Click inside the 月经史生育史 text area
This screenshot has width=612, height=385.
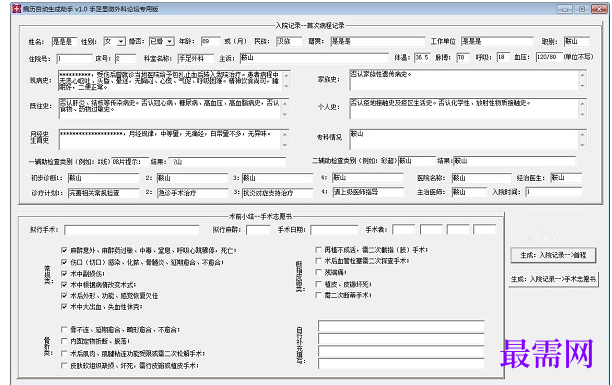tap(170, 139)
